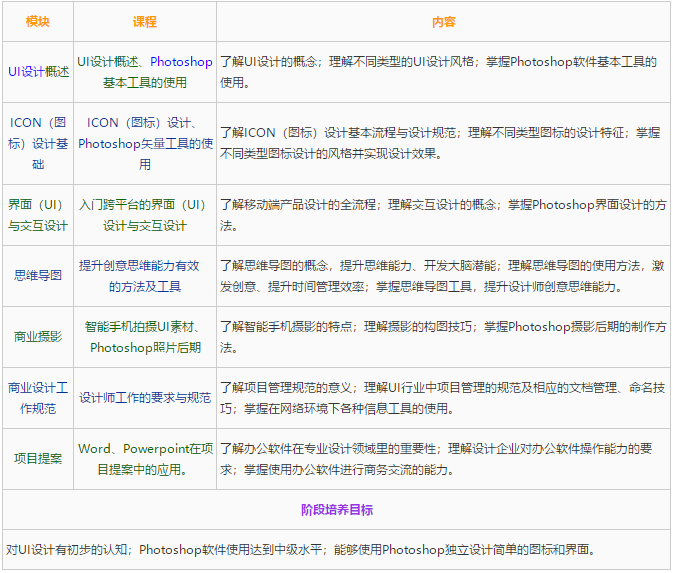Click the 提升创意思维能力有效的方法及工具 course cell

[x=145, y=276]
